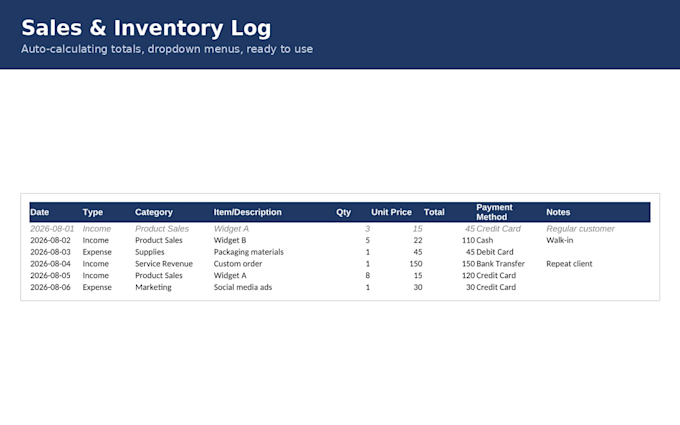
Task: Click the "Walk-in" note
Action: click(x=559, y=240)
